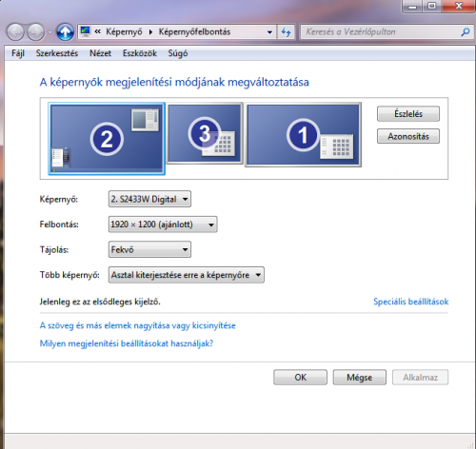The image size is (476, 449).
Task: Click the Azonosítás button
Action: pos(408,136)
